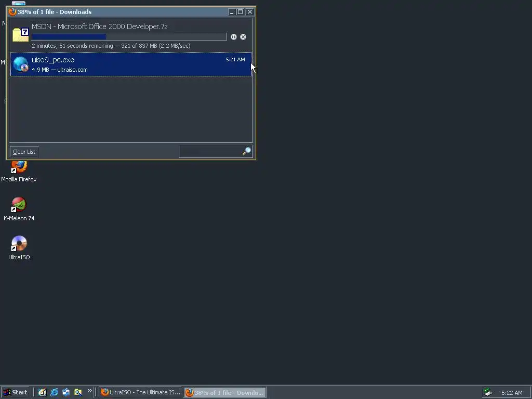Launch Internet Explorer from quick launch
Image resolution: width=532 pixels, height=399 pixels.
54,392
